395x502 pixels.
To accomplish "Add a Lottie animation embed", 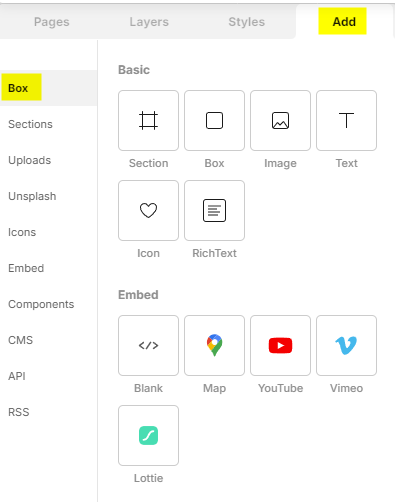I will tap(148, 435).
